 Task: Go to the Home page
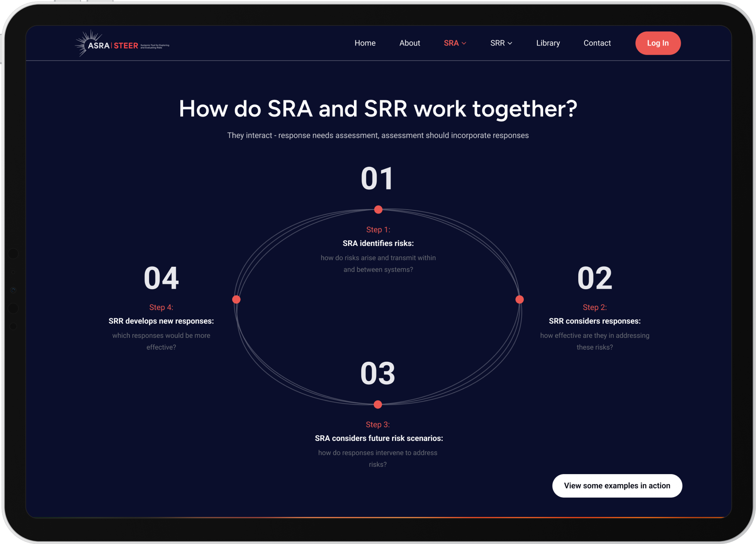pyautogui.click(x=365, y=43)
